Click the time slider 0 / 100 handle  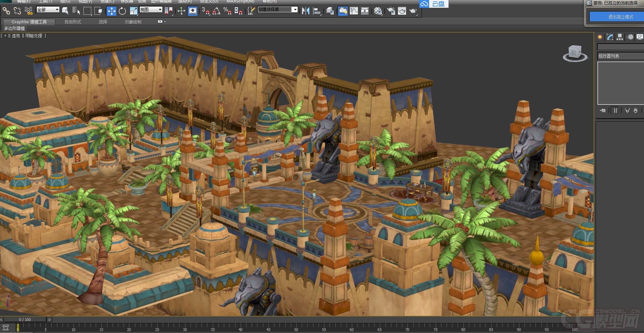(25, 320)
